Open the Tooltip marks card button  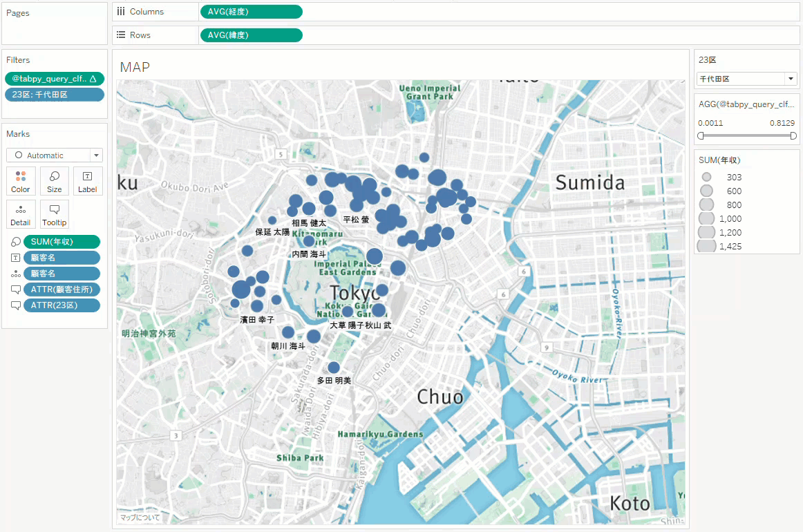click(55, 214)
